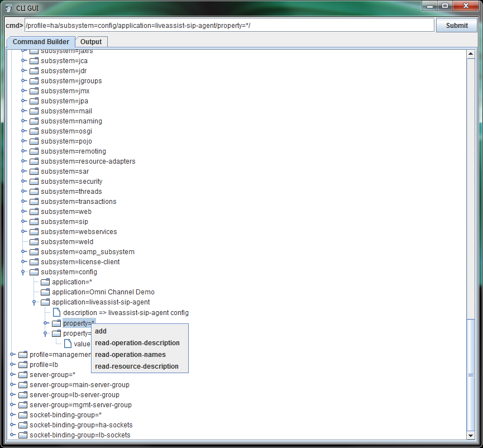Click the folder icon of application=Omni Channel Demo
The image size is (483, 448).
pyautogui.click(x=45, y=292)
